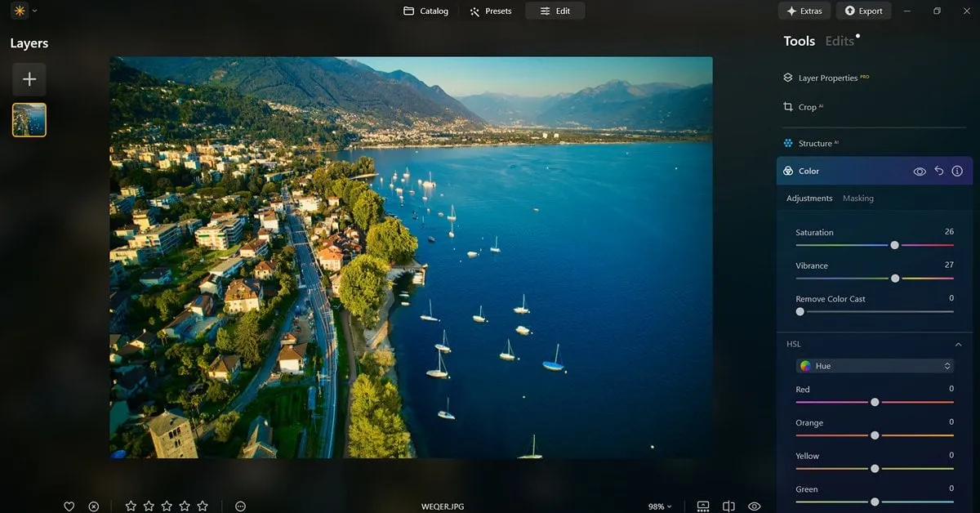
Task: Switch to the Edits tab
Action: point(840,41)
